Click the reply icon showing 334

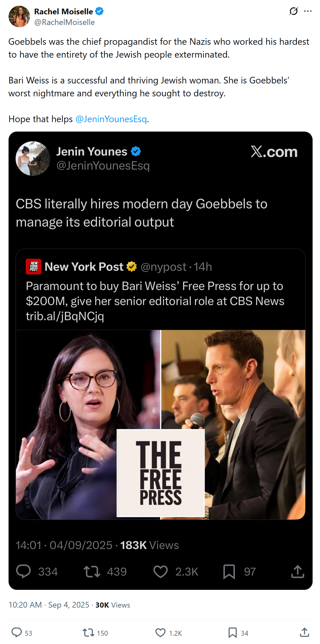pos(23,571)
